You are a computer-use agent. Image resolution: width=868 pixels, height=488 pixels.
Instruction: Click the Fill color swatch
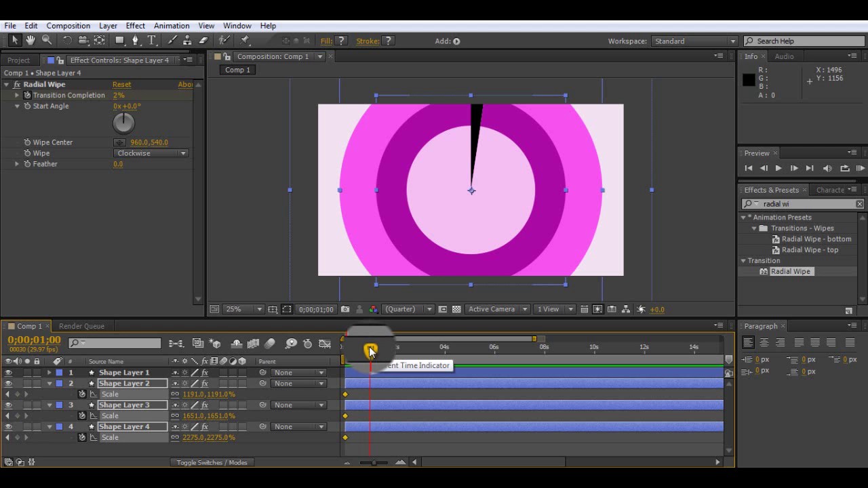[x=342, y=41]
